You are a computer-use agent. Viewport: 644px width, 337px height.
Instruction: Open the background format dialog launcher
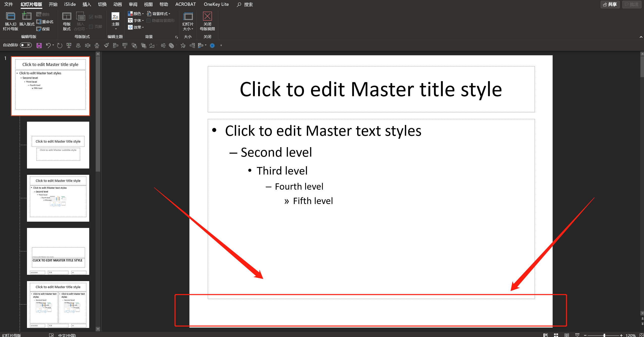(176, 37)
